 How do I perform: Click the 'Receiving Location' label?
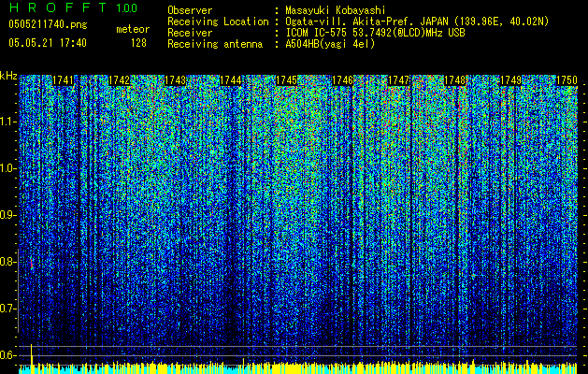[218, 22]
